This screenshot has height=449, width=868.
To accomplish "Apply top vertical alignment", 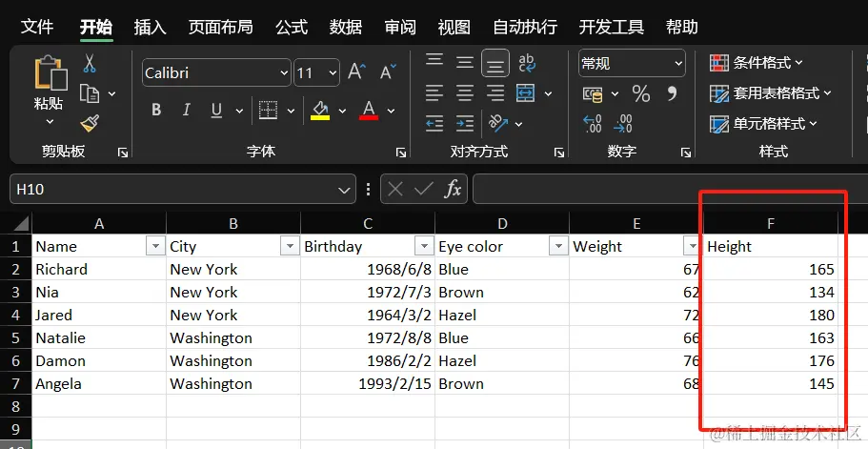I will coord(434,60).
